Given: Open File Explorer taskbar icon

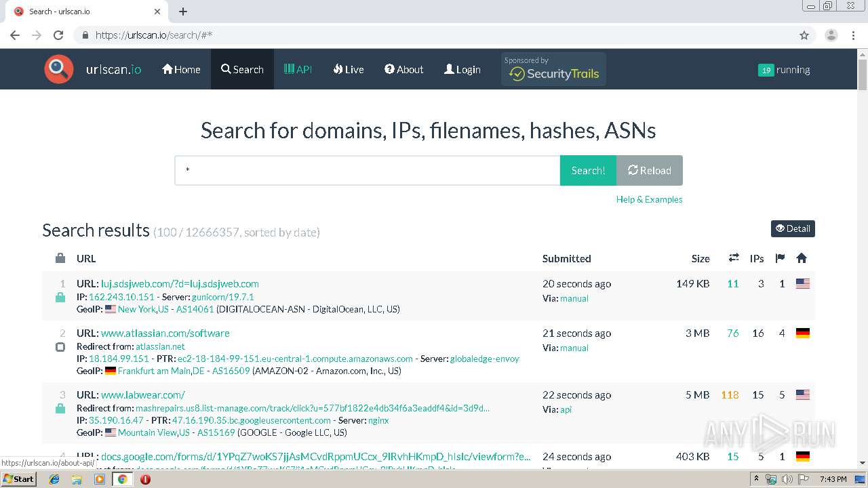Looking at the screenshot, I should coord(77,479).
